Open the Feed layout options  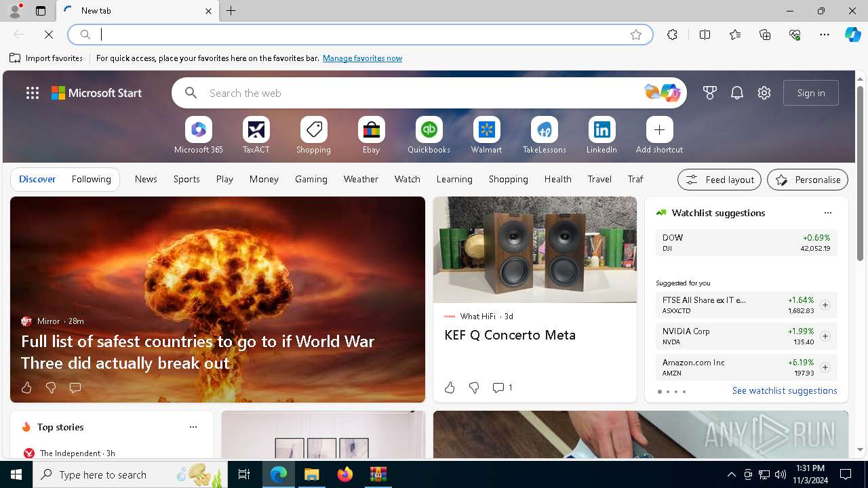[719, 180]
